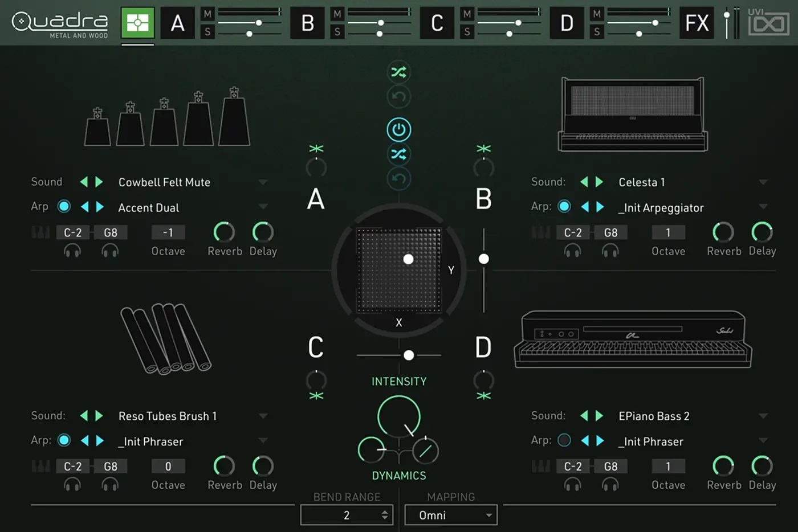This screenshot has height=532, width=798.
Task: Expand the EPiano Bass layer _Init Phraser dropdown
Action: click(x=763, y=441)
